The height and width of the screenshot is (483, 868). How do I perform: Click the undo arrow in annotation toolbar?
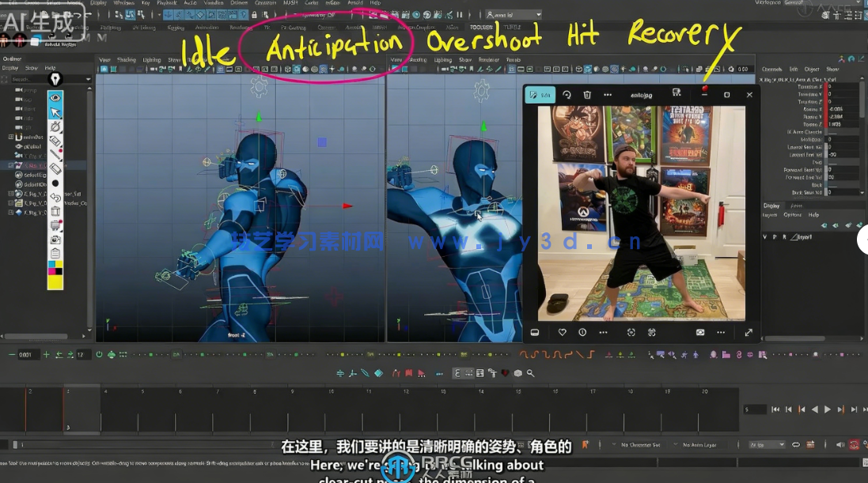point(55,197)
